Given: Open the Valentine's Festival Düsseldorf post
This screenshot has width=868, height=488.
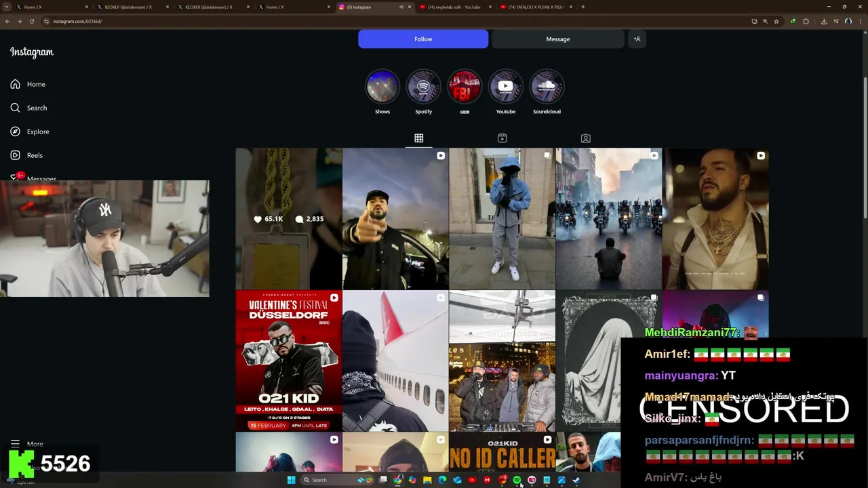Looking at the screenshot, I should click(289, 361).
